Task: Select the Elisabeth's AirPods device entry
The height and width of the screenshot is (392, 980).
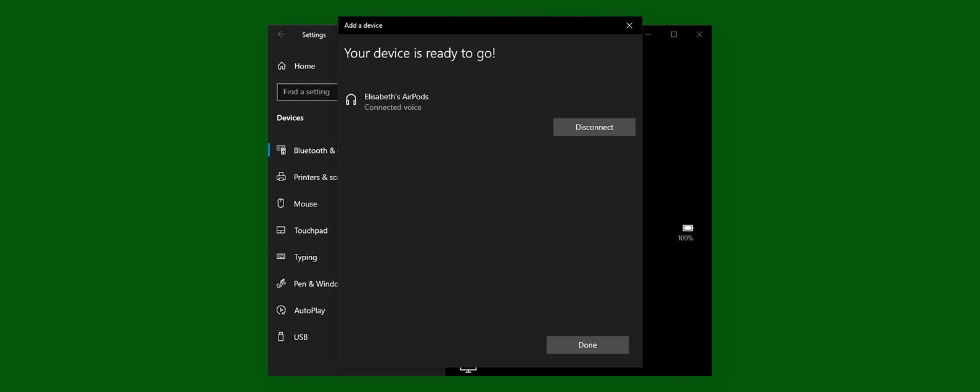Action: point(396,101)
